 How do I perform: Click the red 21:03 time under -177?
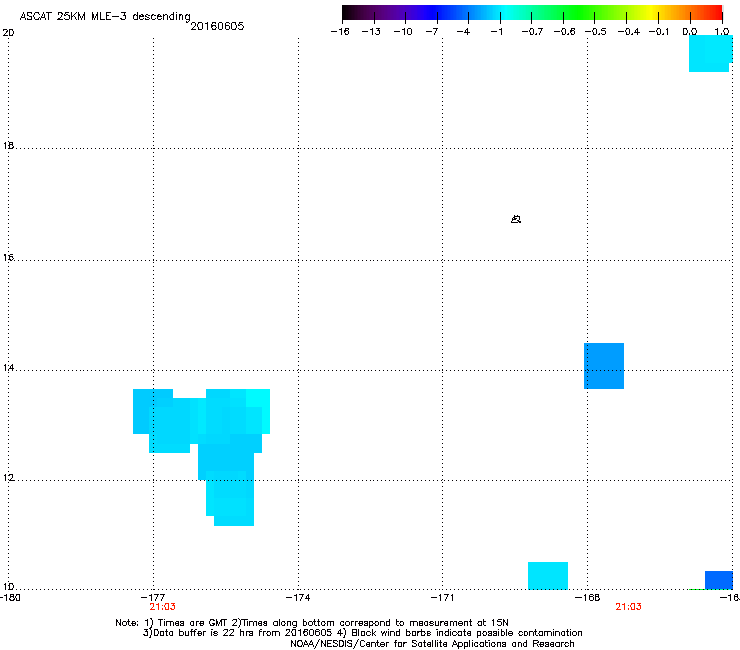click(x=162, y=607)
